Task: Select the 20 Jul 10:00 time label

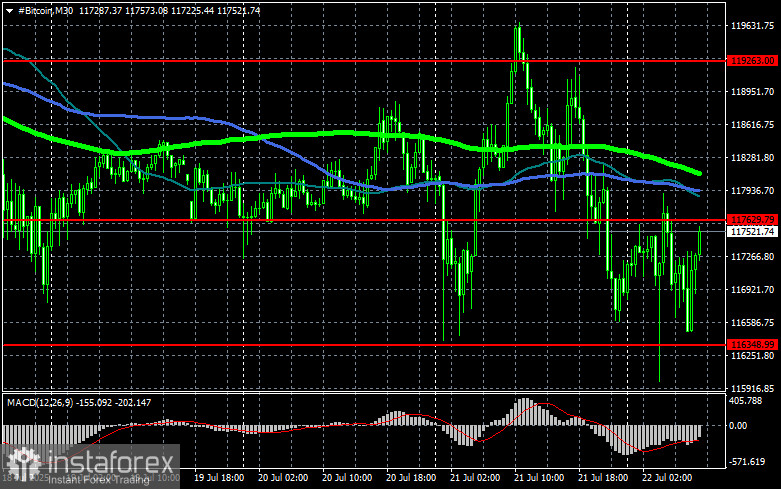Action: tap(347, 478)
